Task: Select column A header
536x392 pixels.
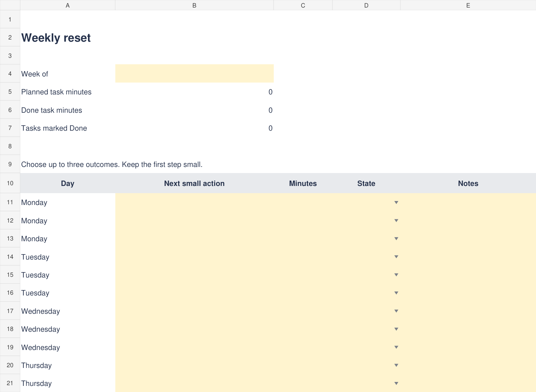Action: 68,5
